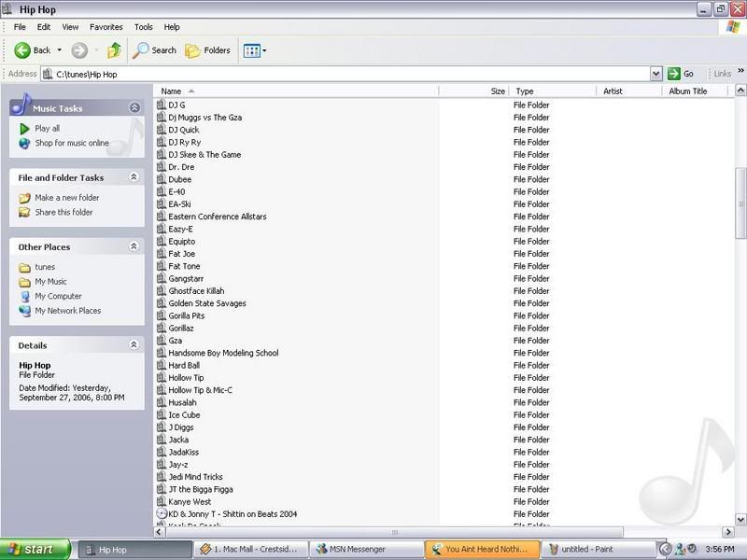Viewport: 747px width, 560px height.
Task: Switch to MSN Messenger taskbar button
Action: coord(366,550)
